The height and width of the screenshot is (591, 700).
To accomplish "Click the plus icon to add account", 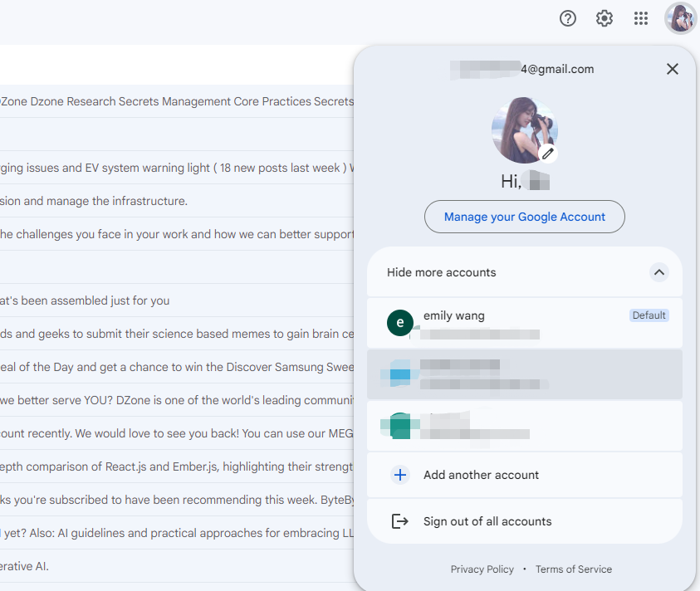I will pos(400,475).
